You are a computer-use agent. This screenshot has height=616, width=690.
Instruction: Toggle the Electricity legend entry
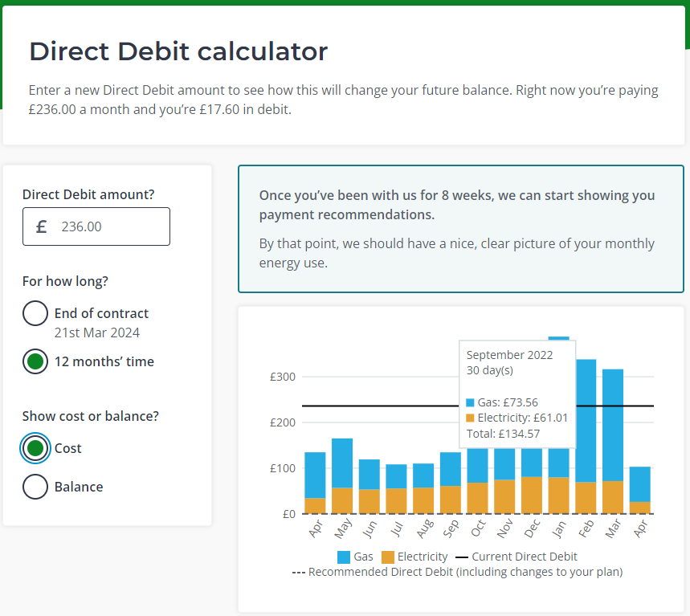(414, 557)
